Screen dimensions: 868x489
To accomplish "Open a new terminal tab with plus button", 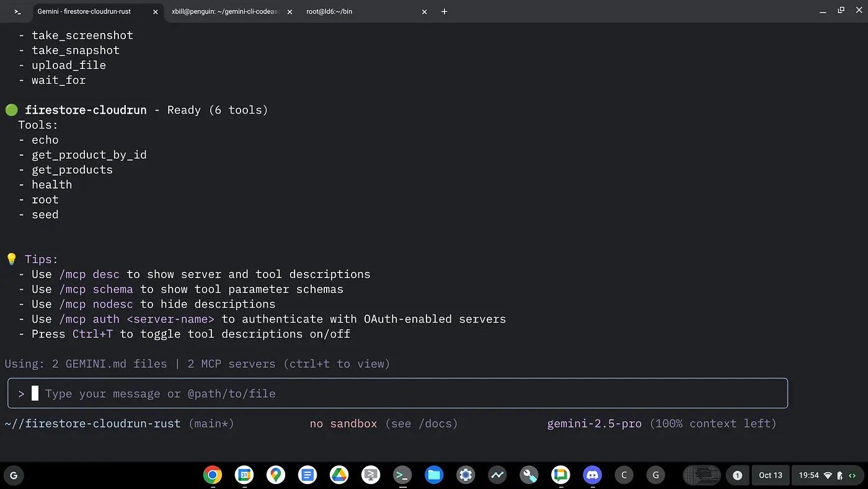I will [444, 12].
